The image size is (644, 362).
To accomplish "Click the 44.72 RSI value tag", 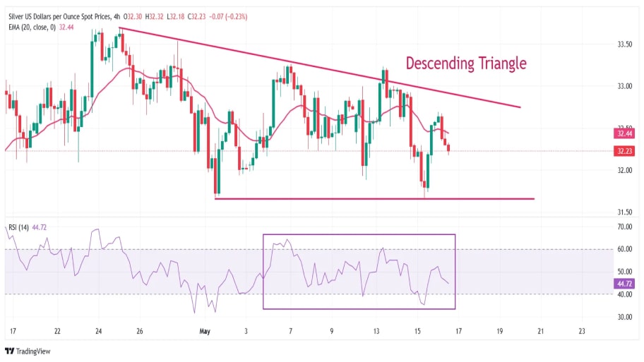I will (x=624, y=284).
